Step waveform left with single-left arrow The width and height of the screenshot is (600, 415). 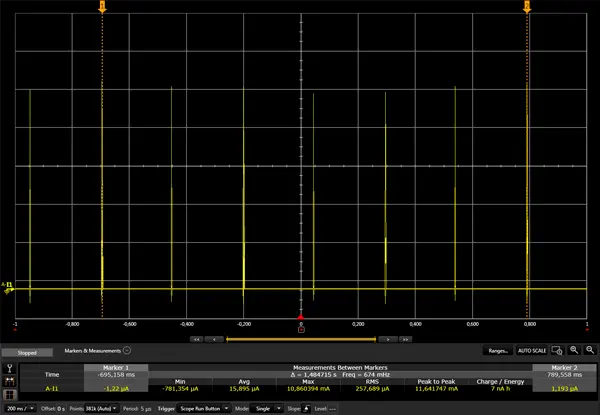tap(213, 339)
